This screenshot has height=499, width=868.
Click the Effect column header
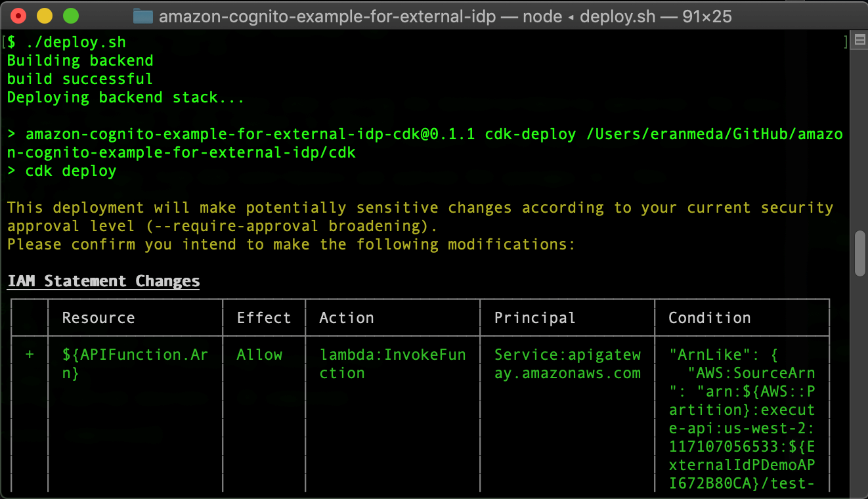(263, 318)
